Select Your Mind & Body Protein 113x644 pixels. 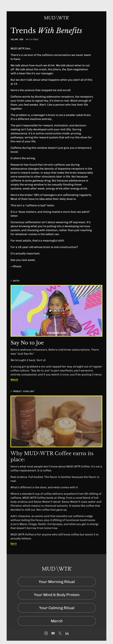point(56,595)
